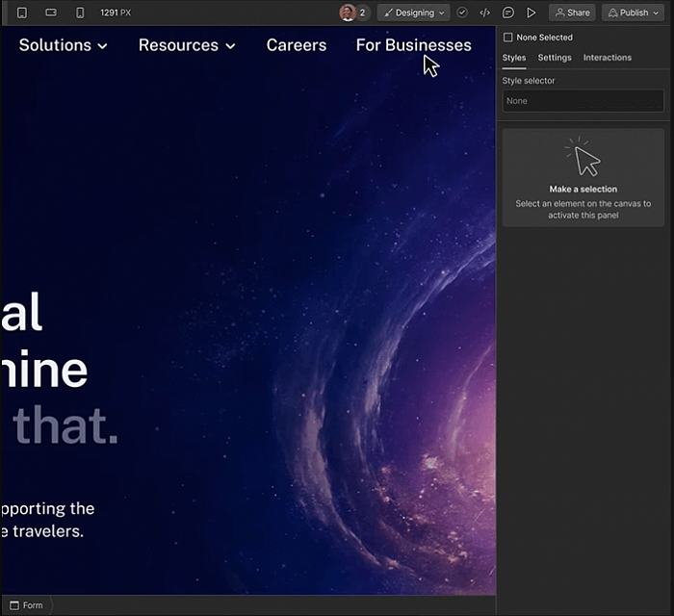Click the None Selected element icon
Image resolution: width=674 pixels, height=616 pixels.
tap(508, 38)
